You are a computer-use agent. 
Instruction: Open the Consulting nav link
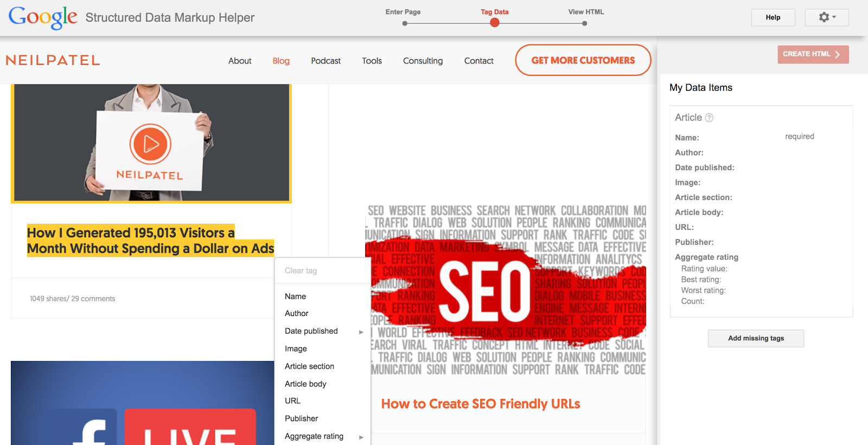[423, 61]
